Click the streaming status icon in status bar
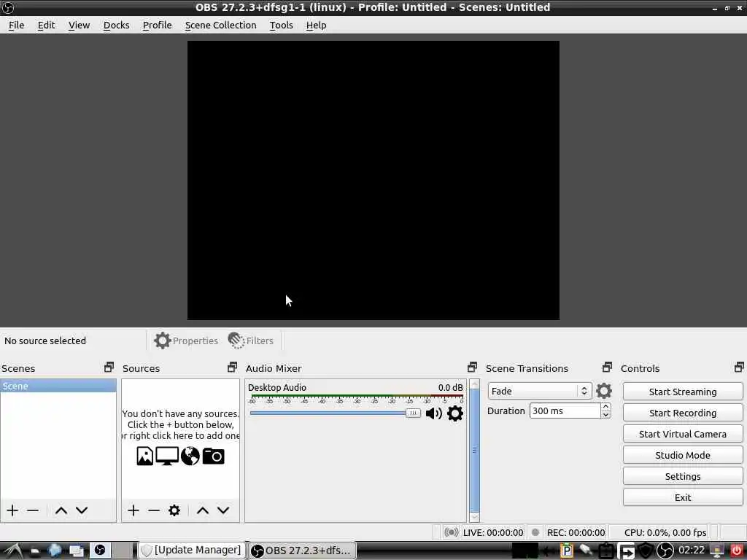Image resolution: width=747 pixels, height=560 pixels. click(x=451, y=532)
